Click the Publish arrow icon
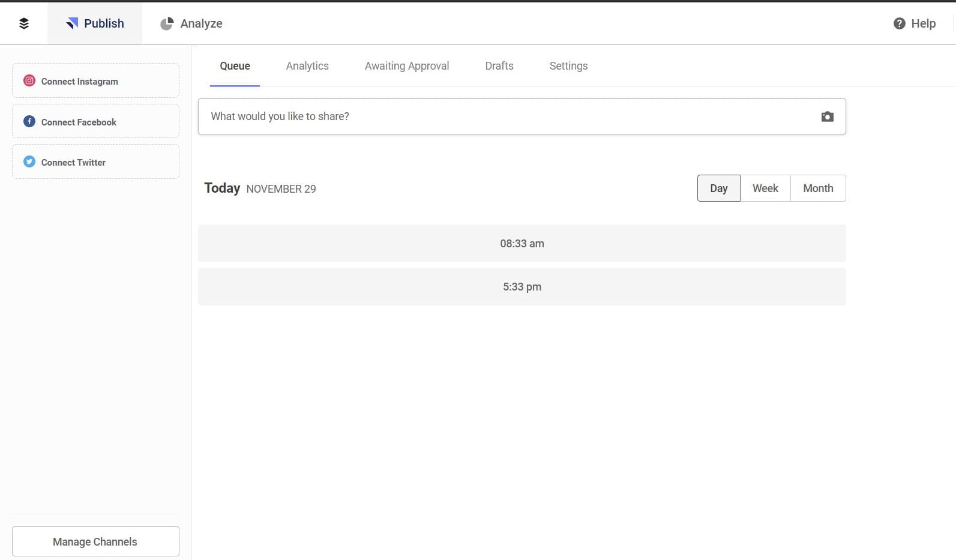This screenshot has height=560, width=956. pos(73,23)
